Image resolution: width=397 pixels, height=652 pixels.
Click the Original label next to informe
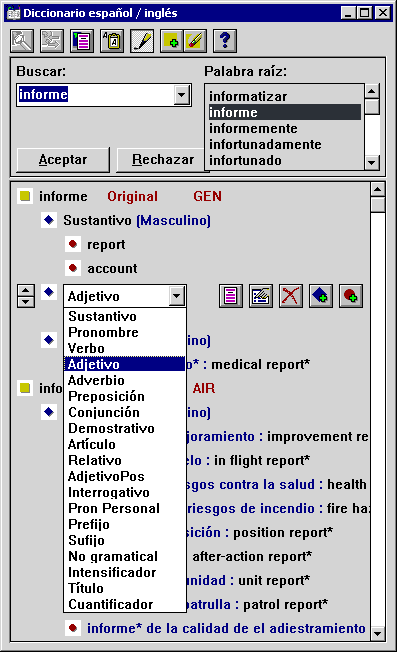click(133, 196)
